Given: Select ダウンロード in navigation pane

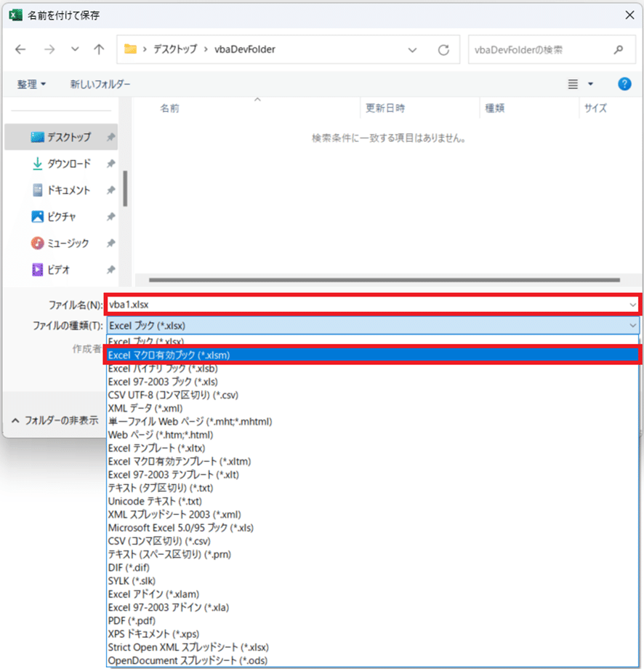Looking at the screenshot, I should [x=61, y=164].
